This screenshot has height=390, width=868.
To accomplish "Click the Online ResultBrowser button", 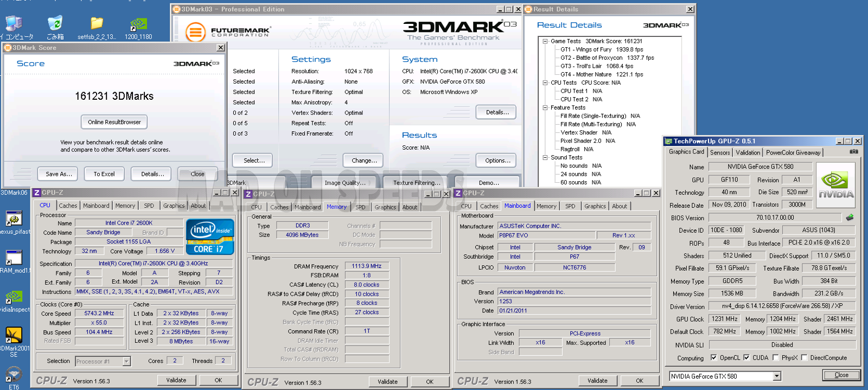I will (114, 122).
